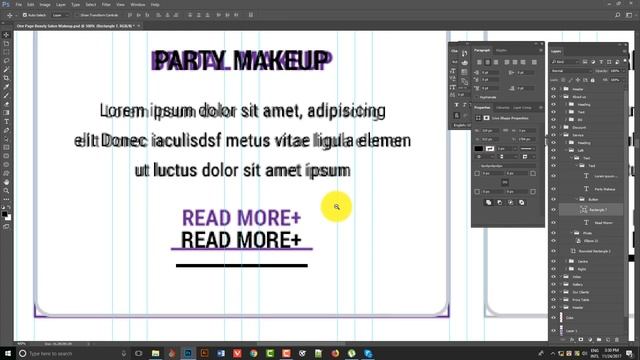Click the foreground color swatch in toolbar
This screenshot has width=640, height=360.
[4, 214]
